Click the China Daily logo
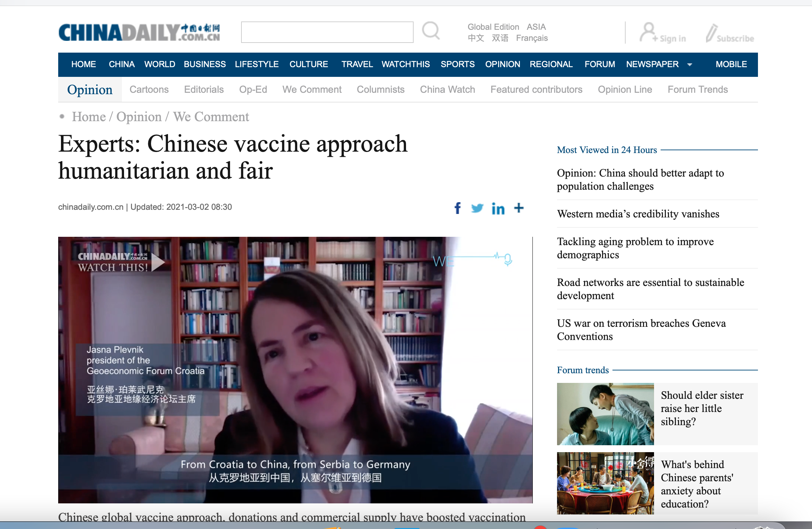Screen dimensions: 812x529 coord(139,32)
